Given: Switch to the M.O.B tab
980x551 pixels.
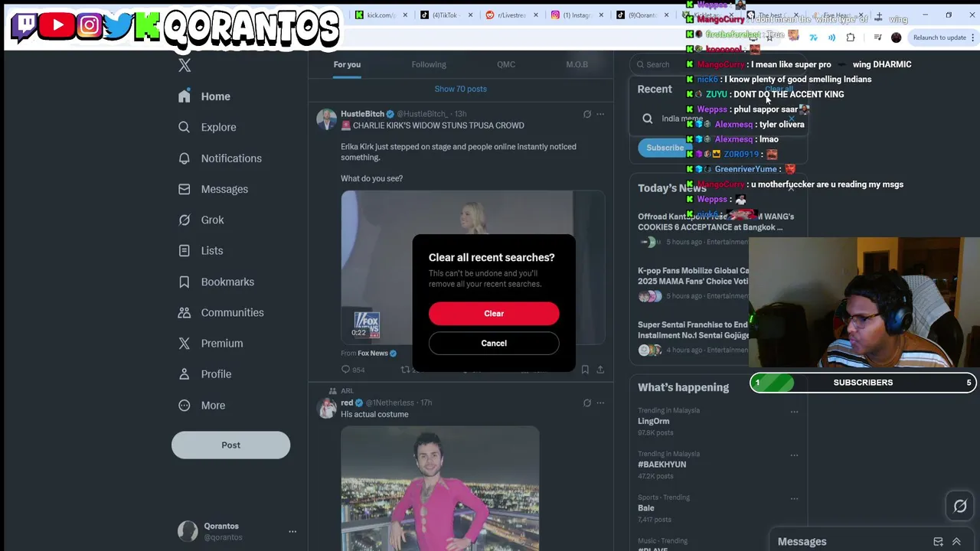Looking at the screenshot, I should (x=577, y=64).
